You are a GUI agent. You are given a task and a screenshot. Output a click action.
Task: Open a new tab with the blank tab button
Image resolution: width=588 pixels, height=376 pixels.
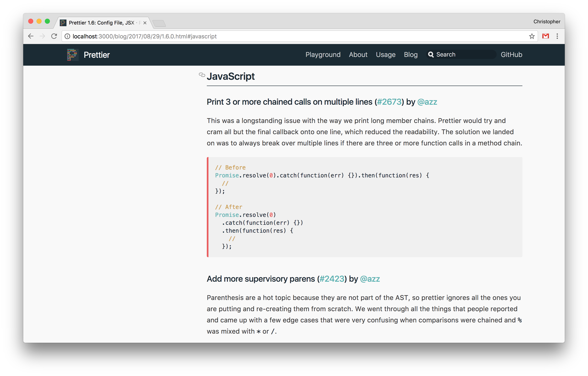coord(159,23)
